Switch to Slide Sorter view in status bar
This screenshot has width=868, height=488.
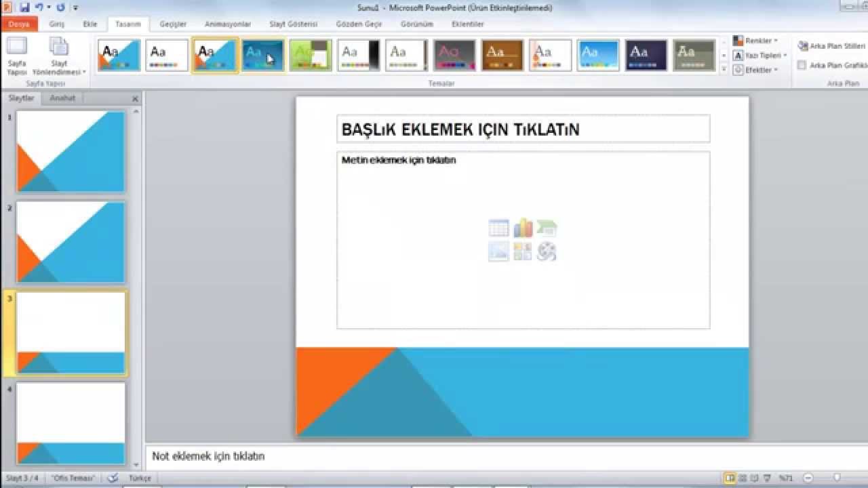click(x=743, y=478)
